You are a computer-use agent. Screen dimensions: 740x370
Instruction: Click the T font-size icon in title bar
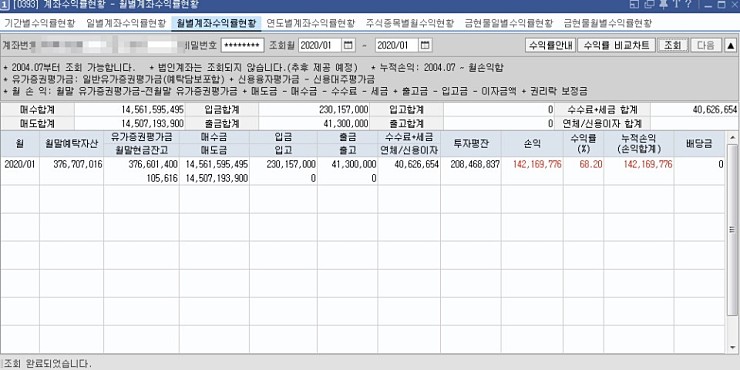point(676,4)
